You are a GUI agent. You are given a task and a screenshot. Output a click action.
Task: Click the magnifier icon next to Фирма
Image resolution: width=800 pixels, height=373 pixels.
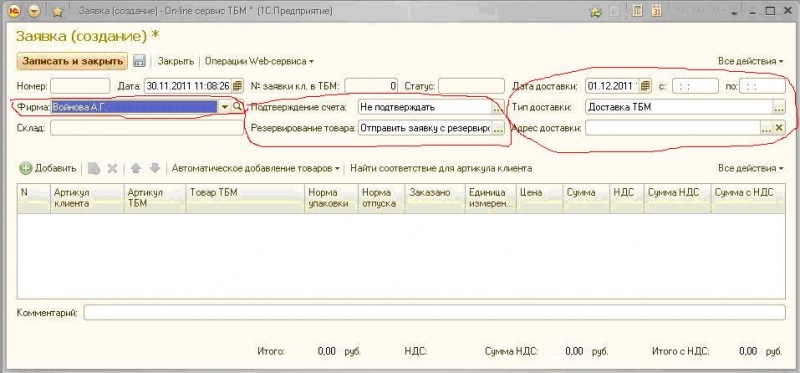(237, 107)
